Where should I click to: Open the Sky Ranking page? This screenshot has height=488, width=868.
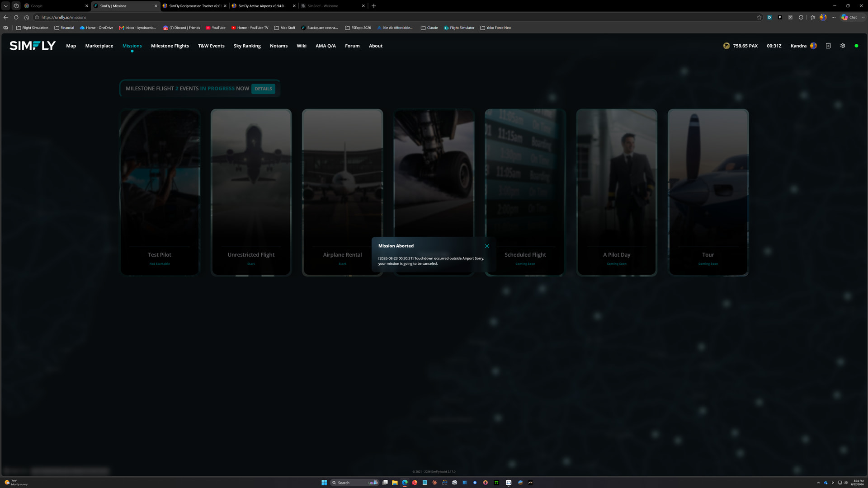click(x=247, y=46)
